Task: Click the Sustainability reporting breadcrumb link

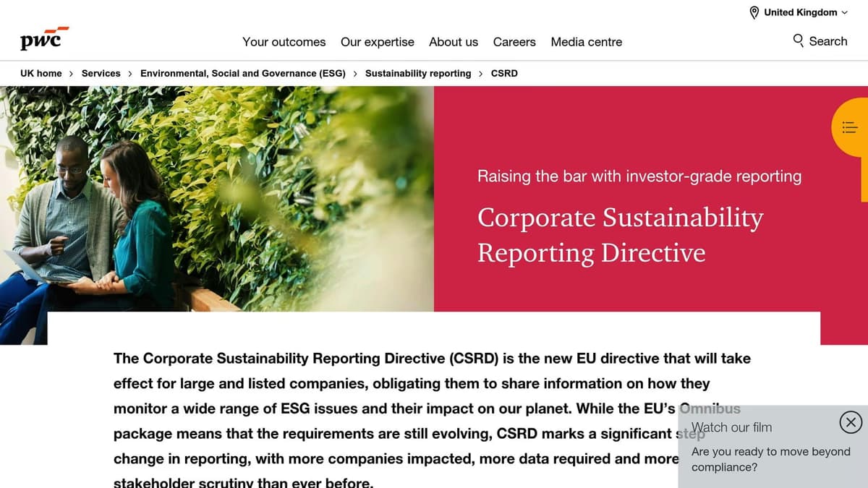Action: click(x=418, y=73)
